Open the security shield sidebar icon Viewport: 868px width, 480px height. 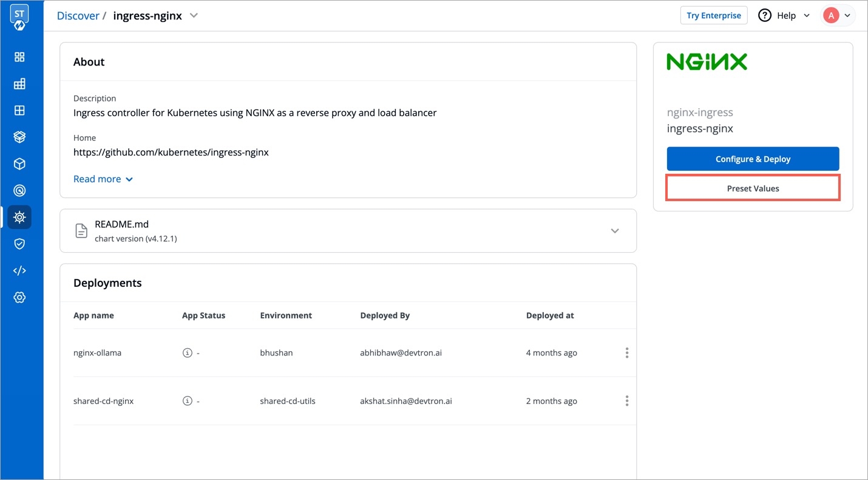[19, 244]
